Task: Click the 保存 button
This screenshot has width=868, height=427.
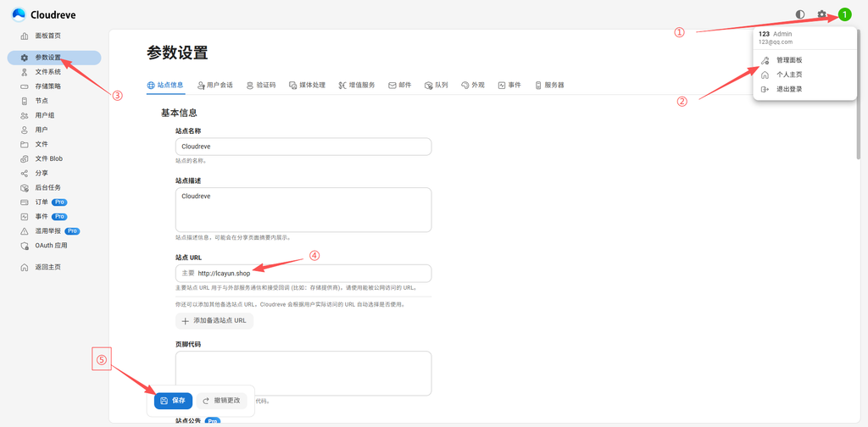Action: [x=173, y=401]
